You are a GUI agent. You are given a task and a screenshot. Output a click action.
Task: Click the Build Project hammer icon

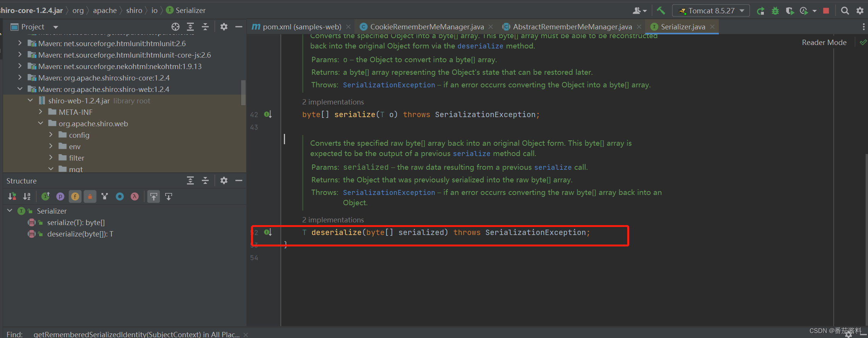661,11
